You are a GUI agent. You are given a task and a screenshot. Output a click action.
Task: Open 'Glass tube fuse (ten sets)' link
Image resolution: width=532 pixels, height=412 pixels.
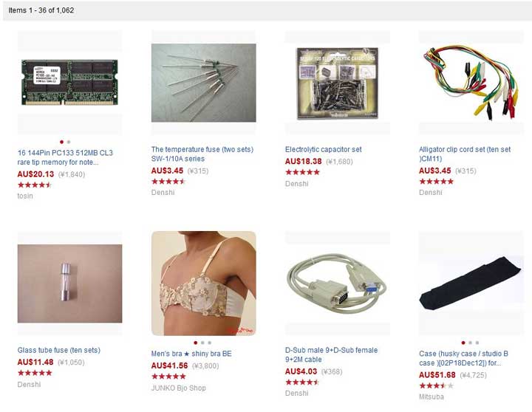point(58,350)
